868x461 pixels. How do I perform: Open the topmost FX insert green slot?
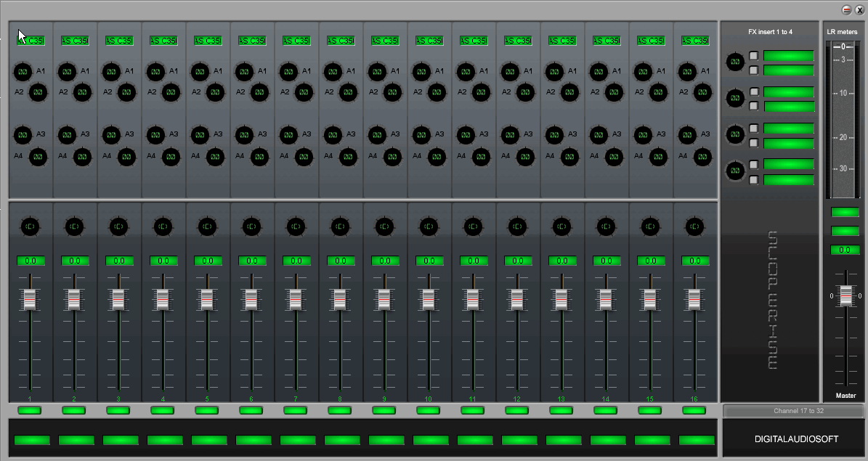click(788, 55)
